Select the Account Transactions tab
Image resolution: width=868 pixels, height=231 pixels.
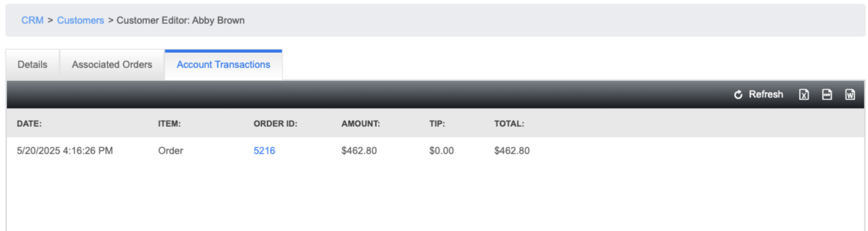pos(223,64)
